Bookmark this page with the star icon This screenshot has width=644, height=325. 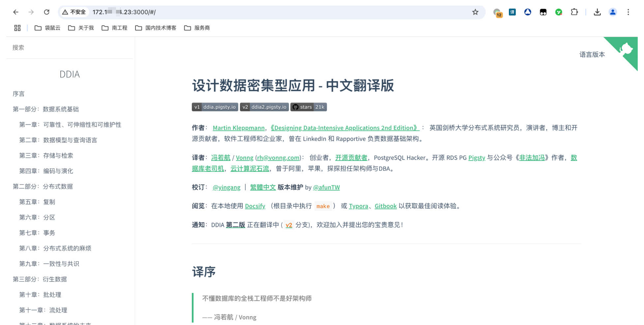pyautogui.click(x=475, y=12)
